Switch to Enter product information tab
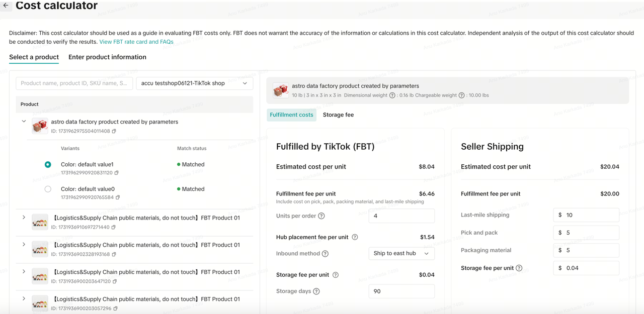This screenshot has width=644, height=314. (x=107, y=57)
